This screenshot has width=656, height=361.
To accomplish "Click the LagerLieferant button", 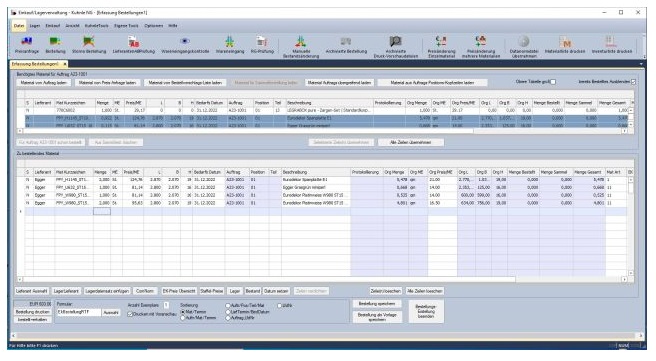I will coord(66,291).
